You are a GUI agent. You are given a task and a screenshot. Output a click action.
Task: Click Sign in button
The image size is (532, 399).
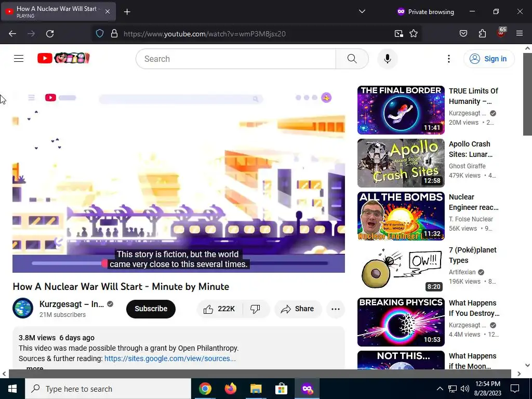click(x=488, y=59)
